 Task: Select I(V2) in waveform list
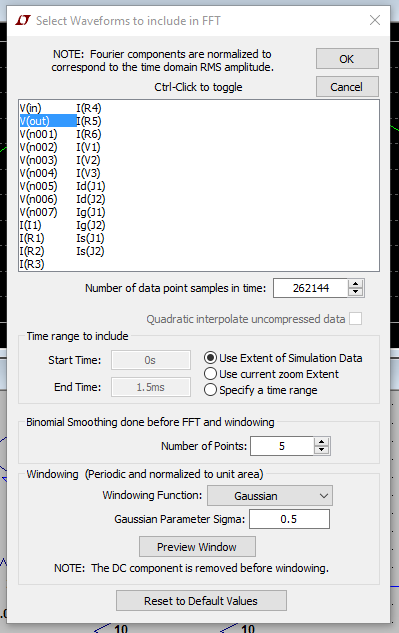point(88,160)
